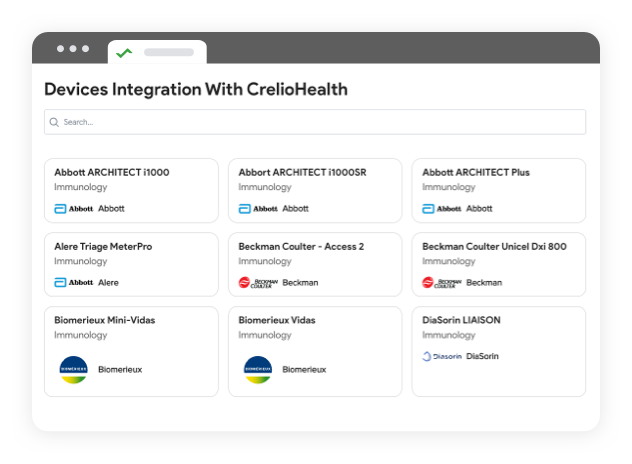Click Abbott logo in ARCHITECT i1000SR card
This screenshot has height=464, width=632.
pos(258,209)
